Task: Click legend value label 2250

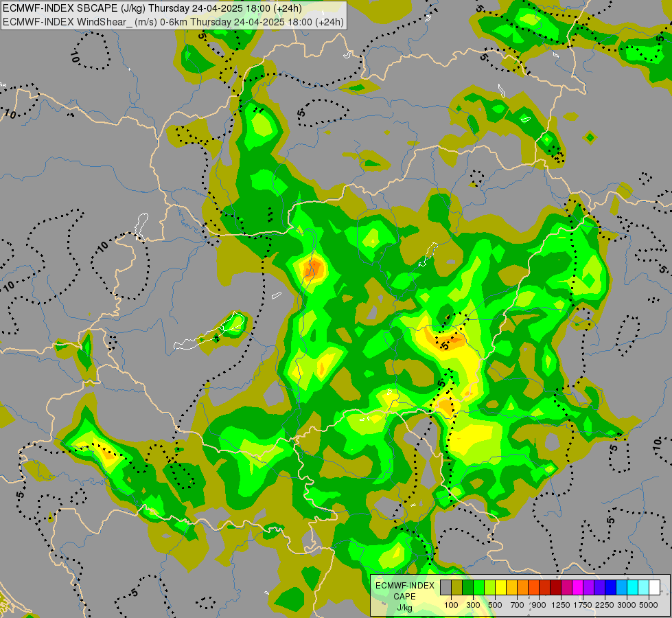Action: click(x=605, y=605)
